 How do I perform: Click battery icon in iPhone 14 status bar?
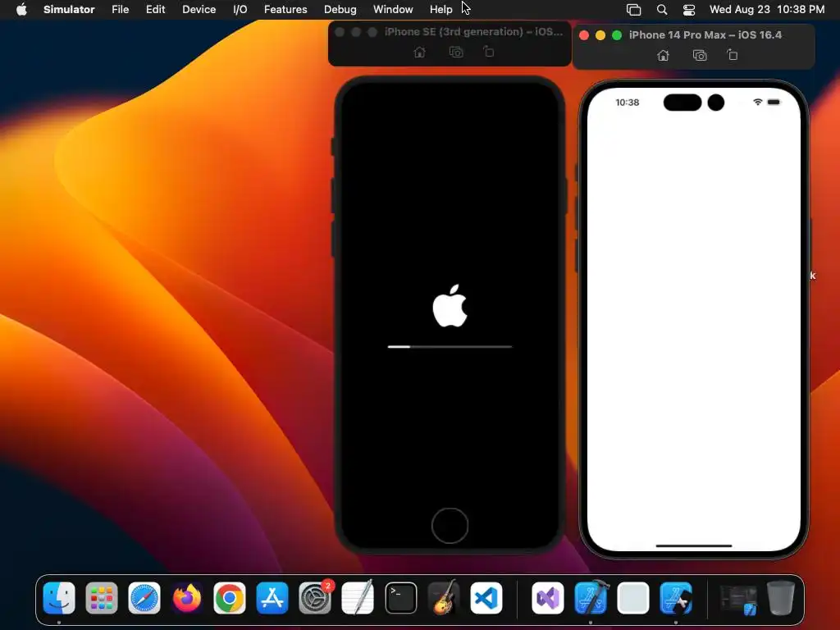[774, 102]
